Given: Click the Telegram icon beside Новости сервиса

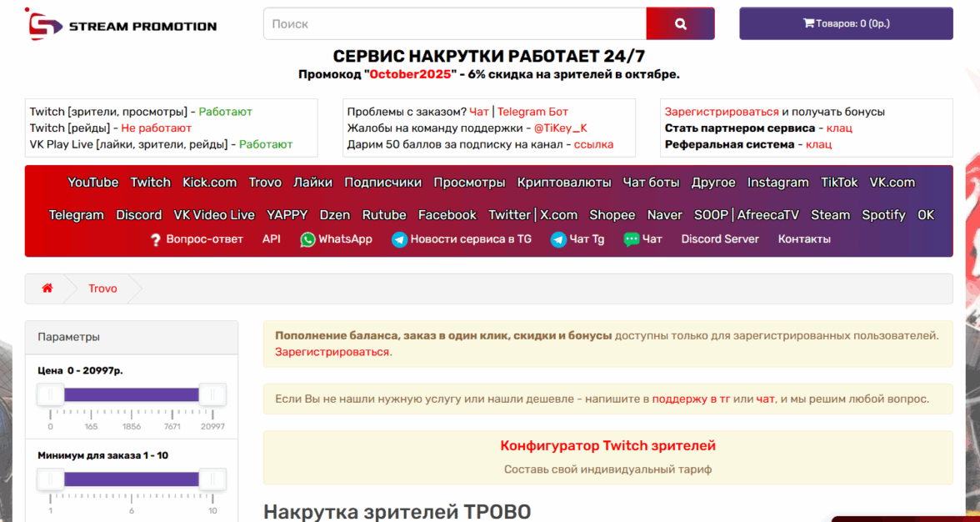Looking at the screenshot, I should (399, 239).
